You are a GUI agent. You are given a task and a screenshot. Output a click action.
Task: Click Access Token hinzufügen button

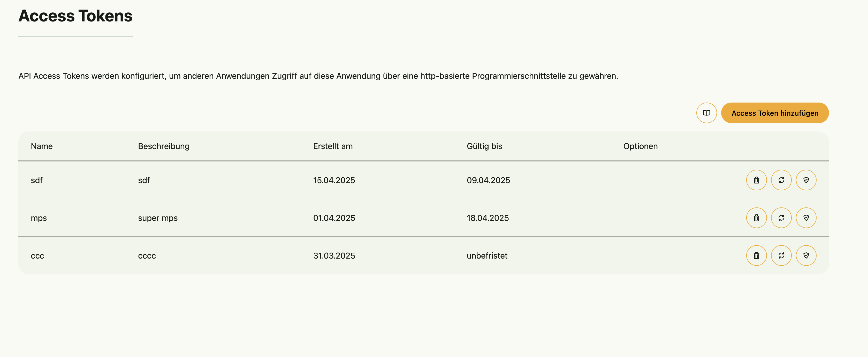pos(775,113)
